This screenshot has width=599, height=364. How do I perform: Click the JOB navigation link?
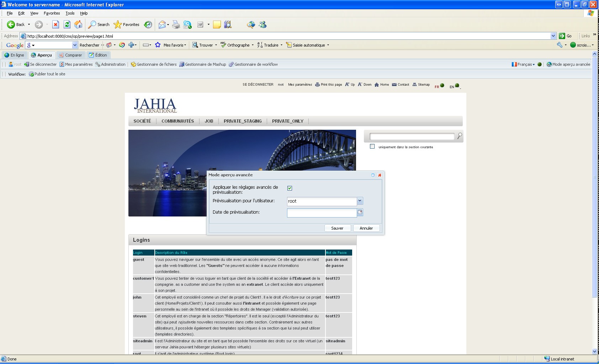point(209,121)
